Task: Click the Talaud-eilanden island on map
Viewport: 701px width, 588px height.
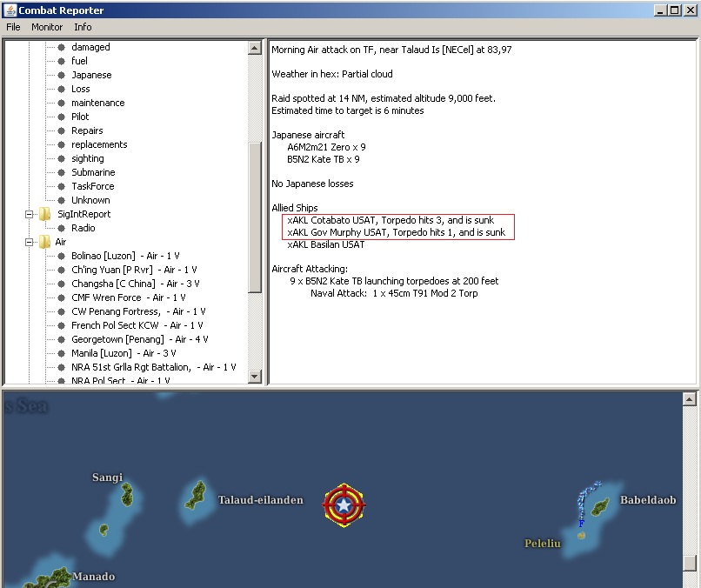Action: click(197, 495)
